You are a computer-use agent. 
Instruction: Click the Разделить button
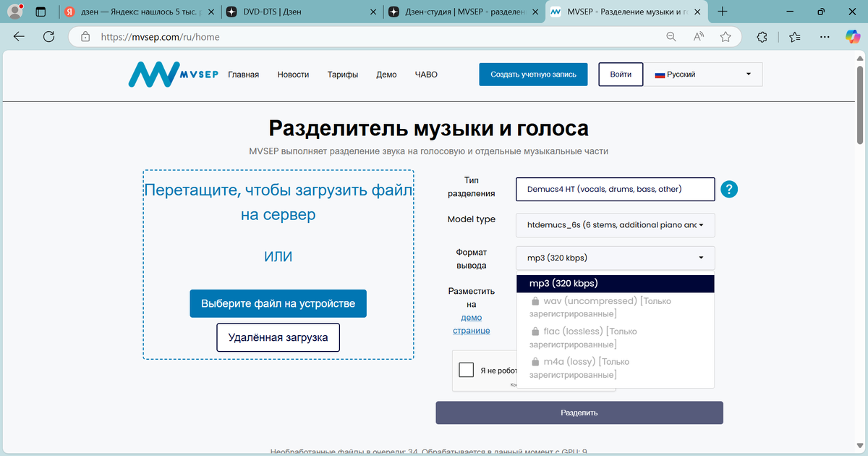[x=579, y=413]
